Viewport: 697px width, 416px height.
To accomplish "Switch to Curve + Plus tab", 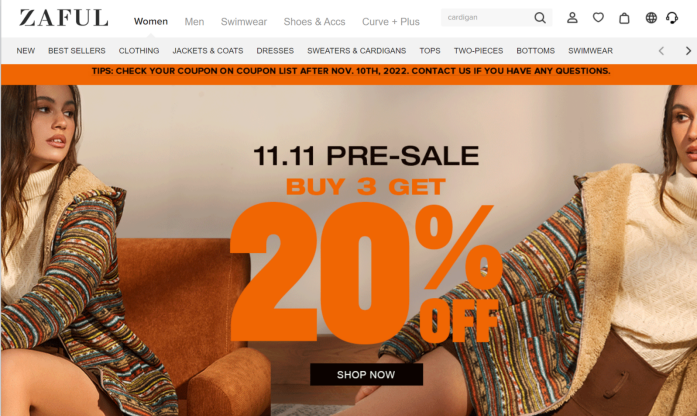I will tap(391, 22).
